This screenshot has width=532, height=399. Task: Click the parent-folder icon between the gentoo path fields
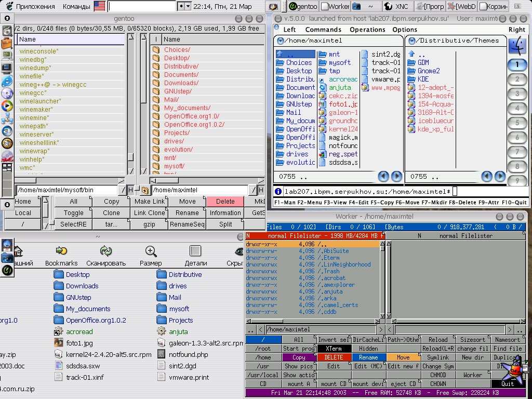click(145, 190)
